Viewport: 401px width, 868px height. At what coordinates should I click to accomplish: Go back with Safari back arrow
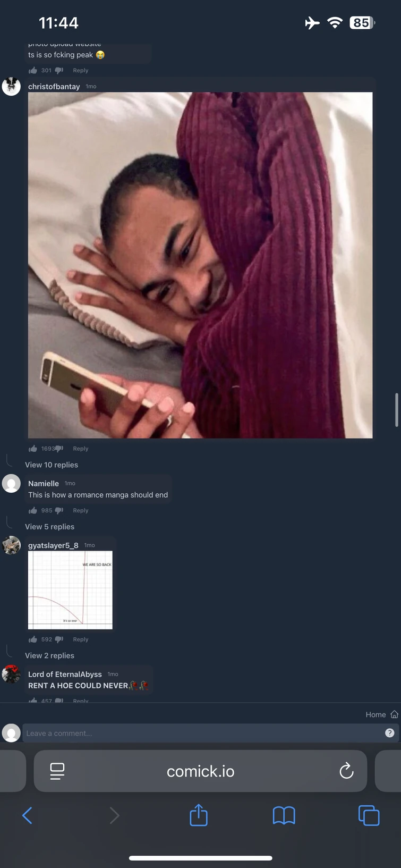(x=27, y=815)
